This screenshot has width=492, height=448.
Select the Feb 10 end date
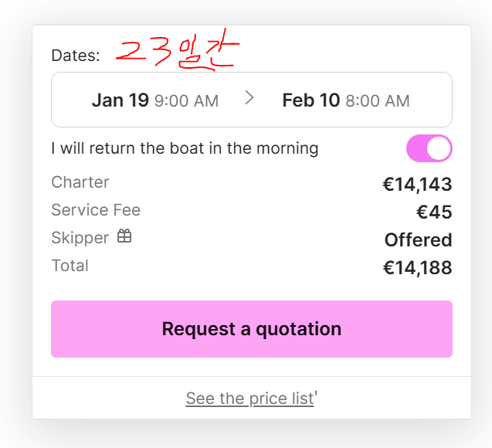pyautogui.click(x=310, y=100)
